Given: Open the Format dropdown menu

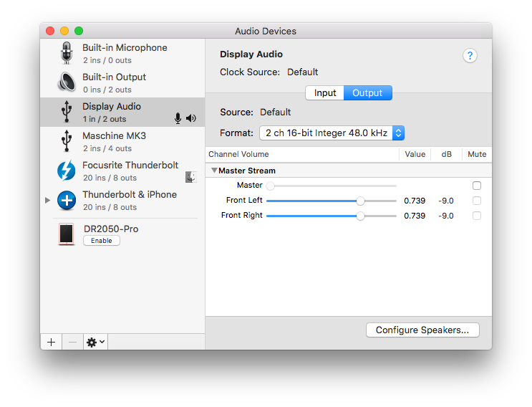Looking at the screenshot, I should point(332,133).
